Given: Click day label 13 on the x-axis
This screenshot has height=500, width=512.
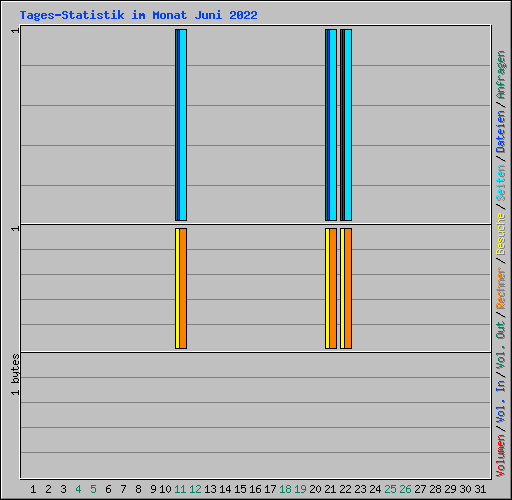Looking at the screenshot, I should click(x=210, y=489).
